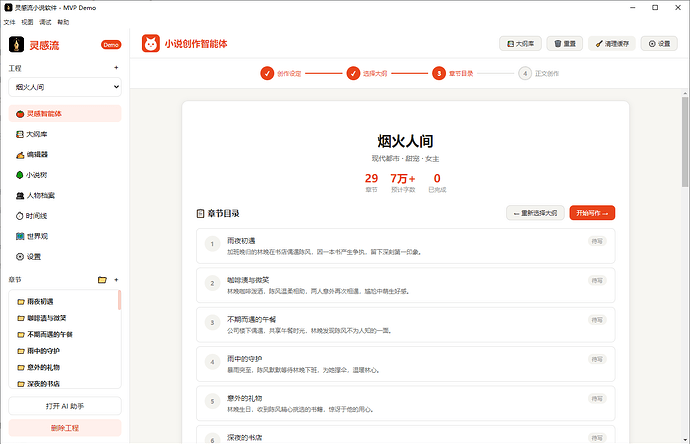Image resolution: width=690 pixels, height=444 pixels.
Task: Click the orange cat agent icon
Action: 150,44
